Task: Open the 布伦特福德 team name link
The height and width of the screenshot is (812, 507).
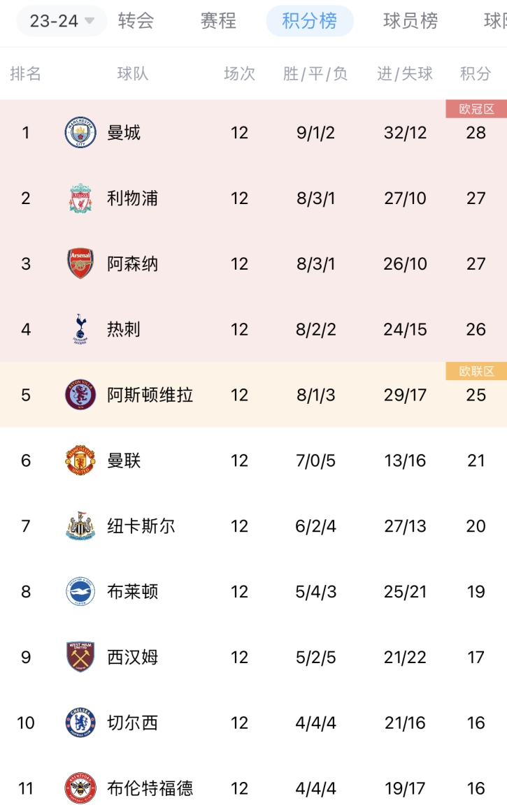Action: pyautogui.click(x=150, y=788)
